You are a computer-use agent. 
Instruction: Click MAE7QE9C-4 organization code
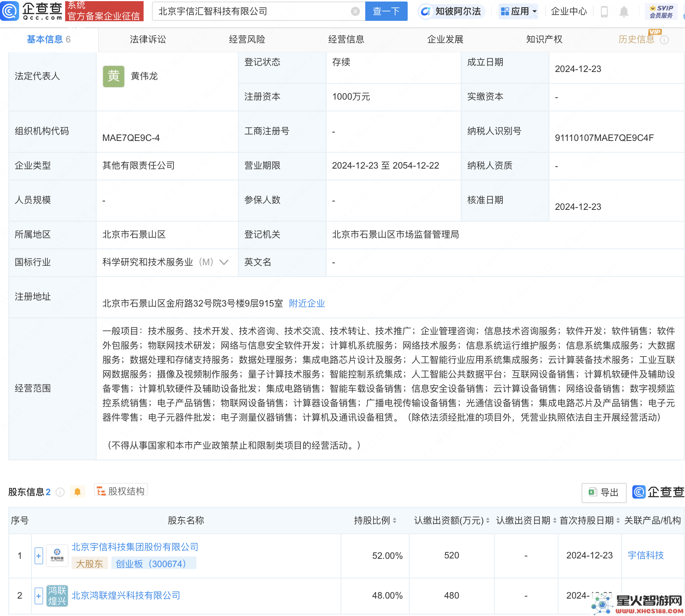pos(131,138)
